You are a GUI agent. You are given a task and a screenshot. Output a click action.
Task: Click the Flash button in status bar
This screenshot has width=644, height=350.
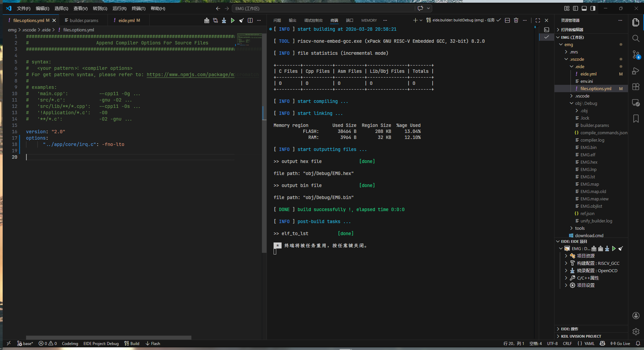pyautogui.click(x=153, y=343)
